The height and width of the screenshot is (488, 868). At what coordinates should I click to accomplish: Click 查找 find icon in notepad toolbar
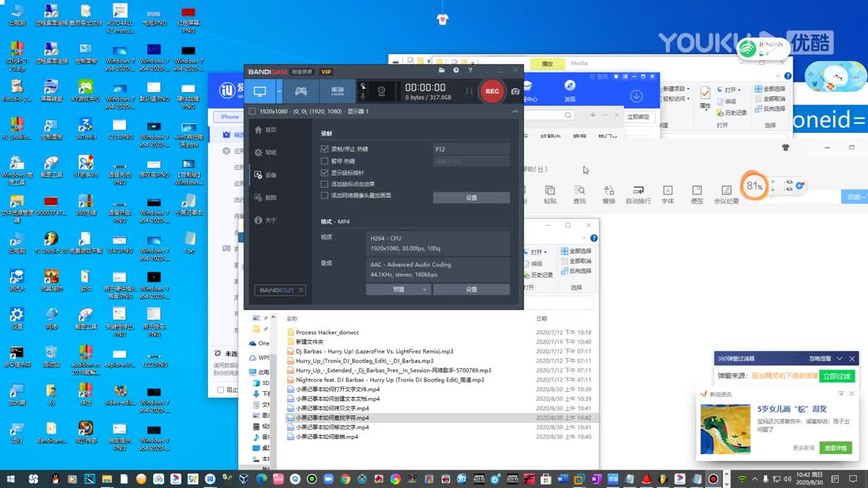pos(579,195)
